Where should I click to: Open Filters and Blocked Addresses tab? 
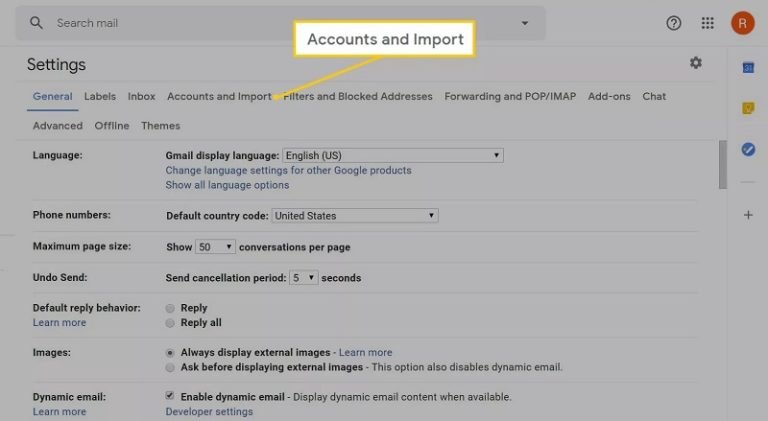(358, 97)
